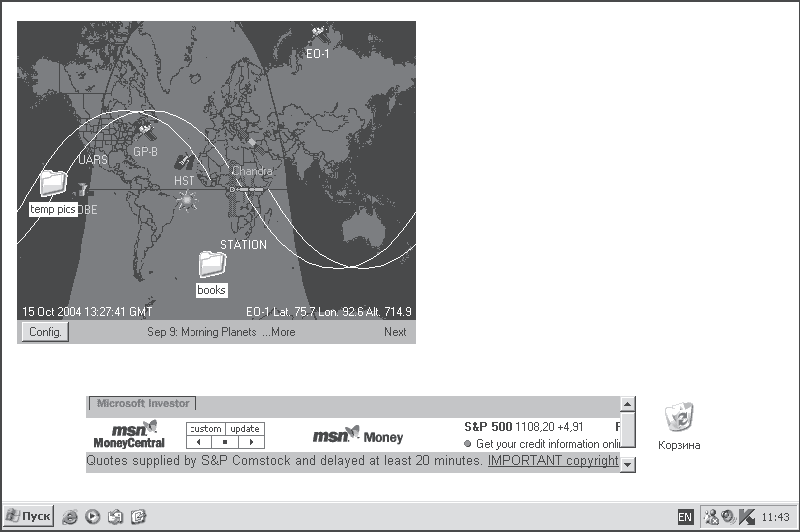Select the Chandra satellite icon
Image resolution: width=800 pixels, height=532 pixels.
254,147
